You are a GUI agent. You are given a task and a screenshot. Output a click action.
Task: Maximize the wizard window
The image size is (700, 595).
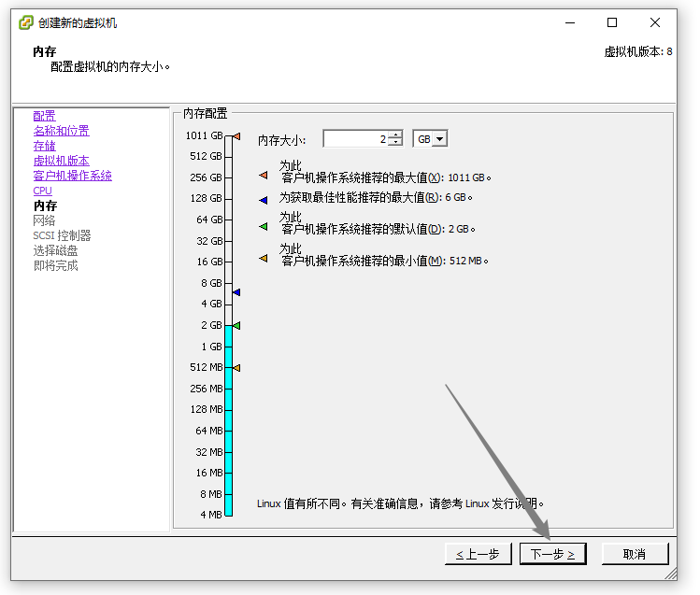point(612,22)
